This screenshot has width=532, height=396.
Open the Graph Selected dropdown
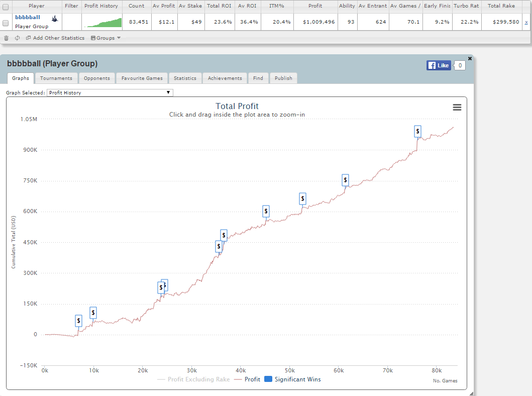(x=110, y=92)
